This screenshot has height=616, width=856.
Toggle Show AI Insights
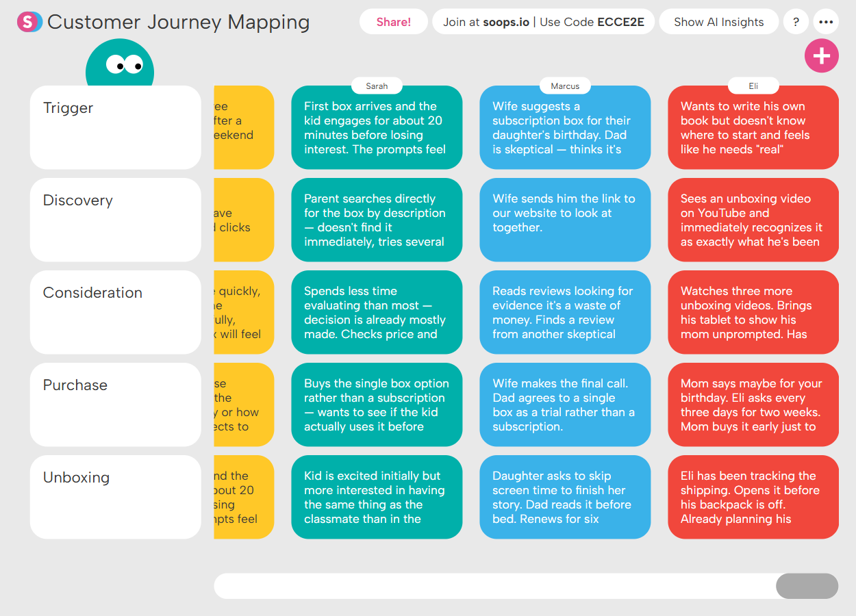point(718,21)
